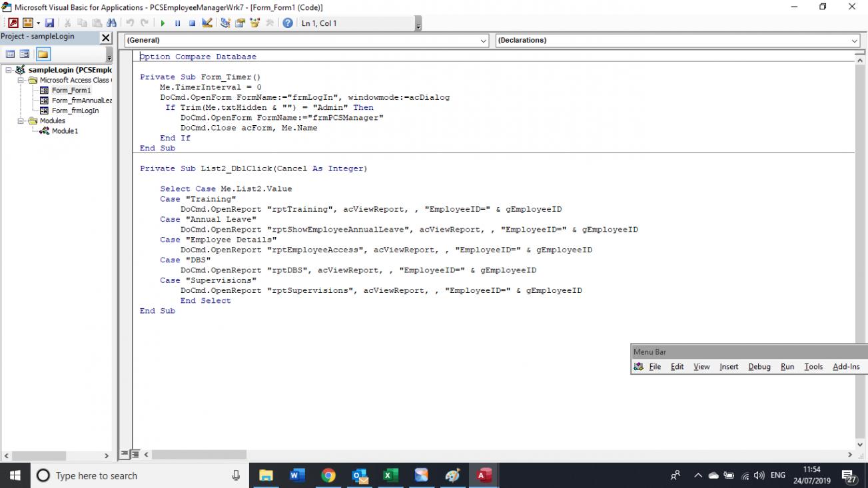Open the Debug menu
868x488 pixels.
point(759,367)
